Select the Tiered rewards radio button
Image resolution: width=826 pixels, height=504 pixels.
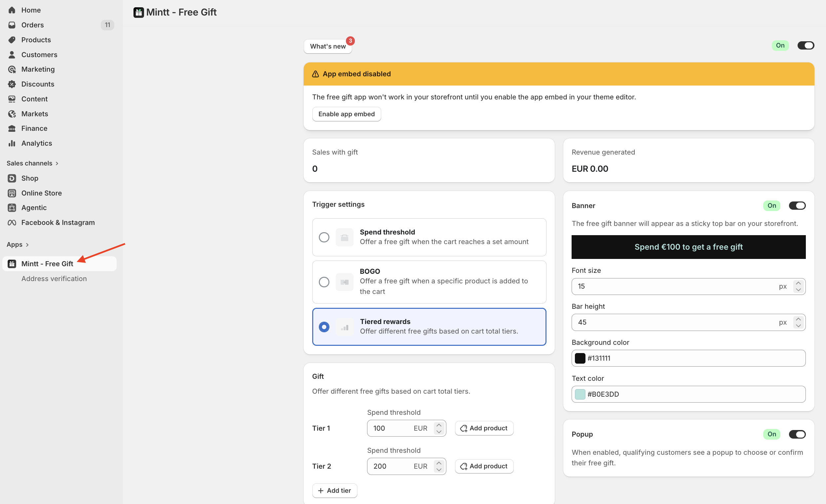[324, 327]
